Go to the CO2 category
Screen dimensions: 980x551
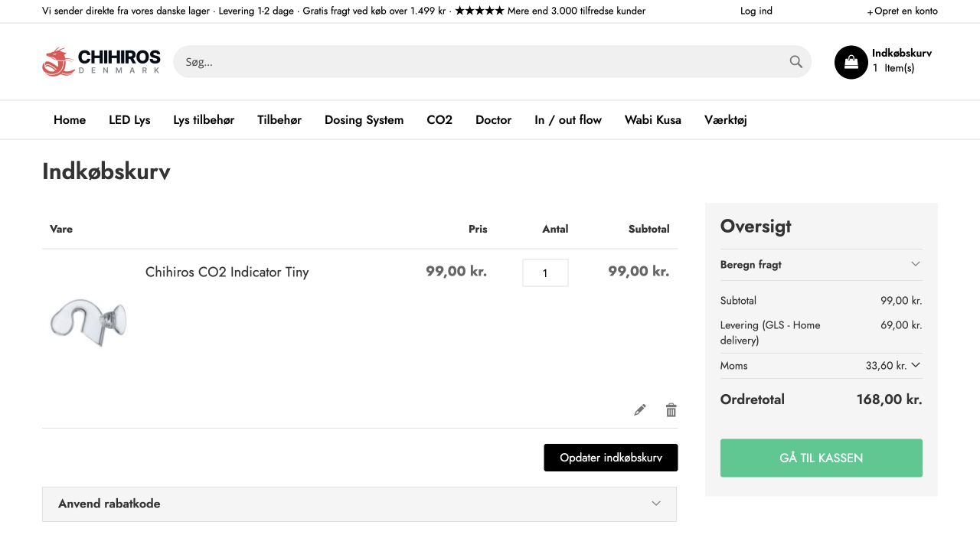(439, 119)
